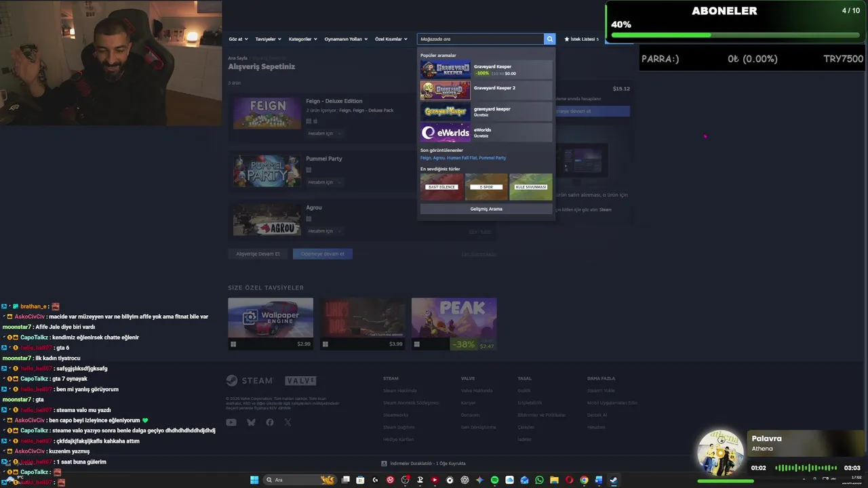Image resolution: width=868 pixels, height=488 pixels.
Task: Open Steam Hakkında footer link
Action: tap(400, 390)
